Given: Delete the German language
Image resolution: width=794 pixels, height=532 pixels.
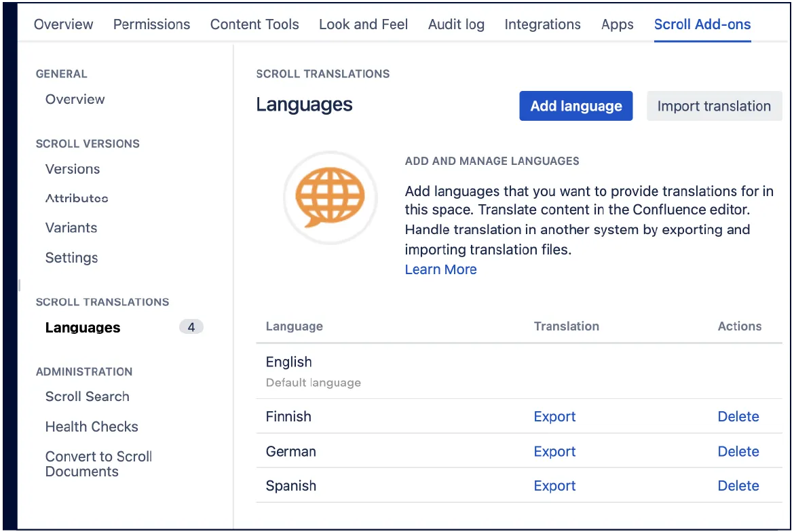Looking at the screenshot, I should click(738, 451).
